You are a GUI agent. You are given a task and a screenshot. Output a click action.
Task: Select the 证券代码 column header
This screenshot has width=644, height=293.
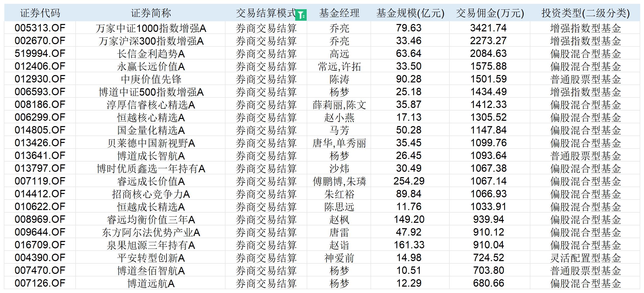pyautogui.click(x=40, y=13)
